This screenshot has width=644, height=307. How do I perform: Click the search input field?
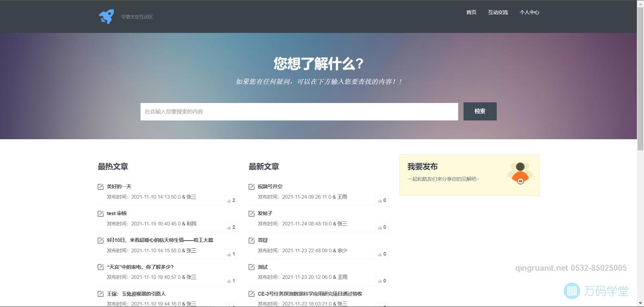(299, 111)
